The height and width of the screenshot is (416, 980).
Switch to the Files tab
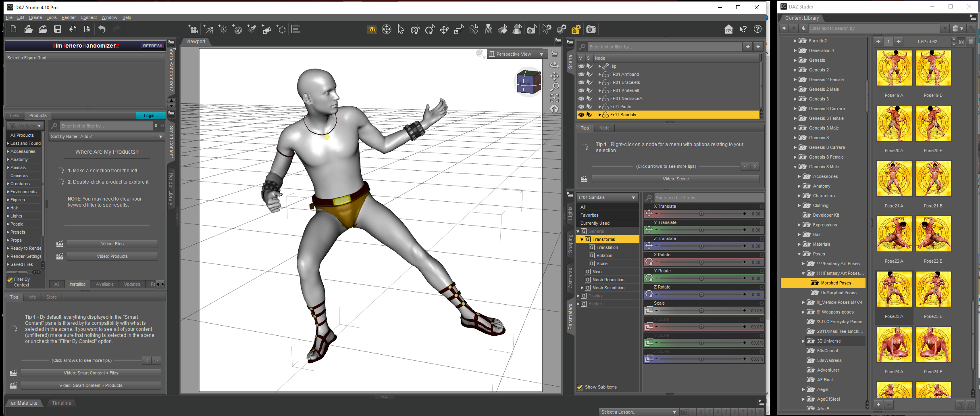(15, 115)
